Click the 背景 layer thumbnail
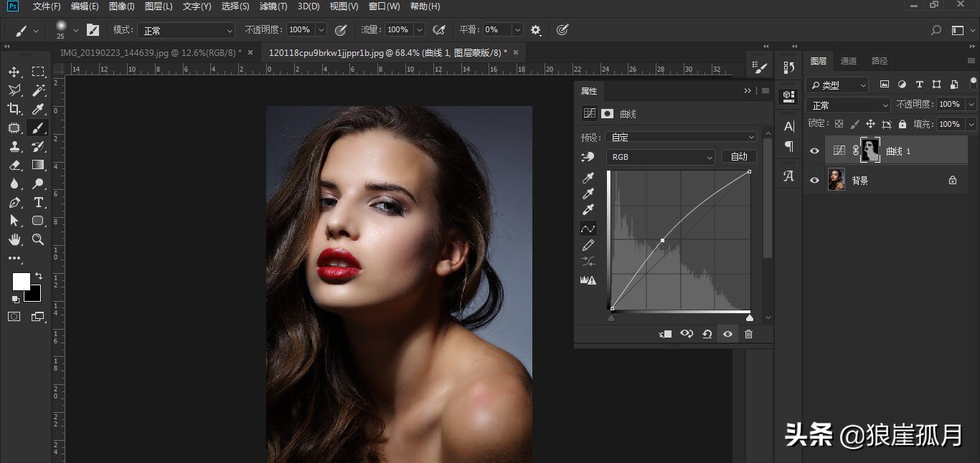Viewport: 980px width, 463px height. coord(837,180)
